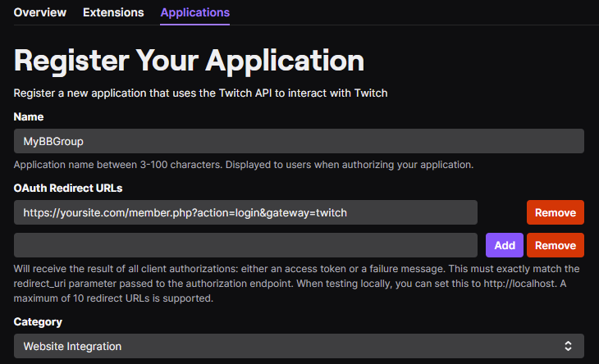
Task: Click the purple Add button
Action: [x=505, y=245]
